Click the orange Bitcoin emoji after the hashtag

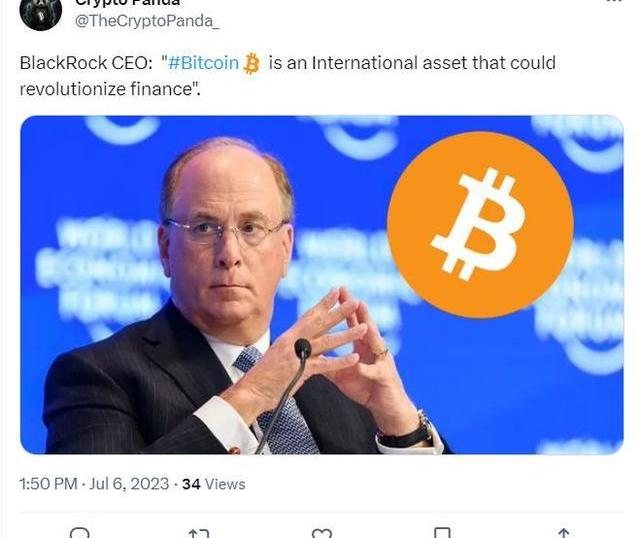tap(251, 64)
